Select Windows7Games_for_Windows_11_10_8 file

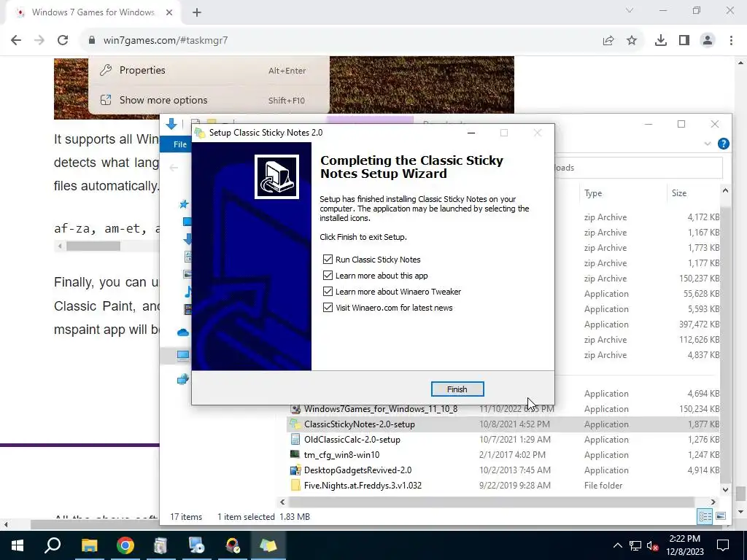[x=381, y=409]
